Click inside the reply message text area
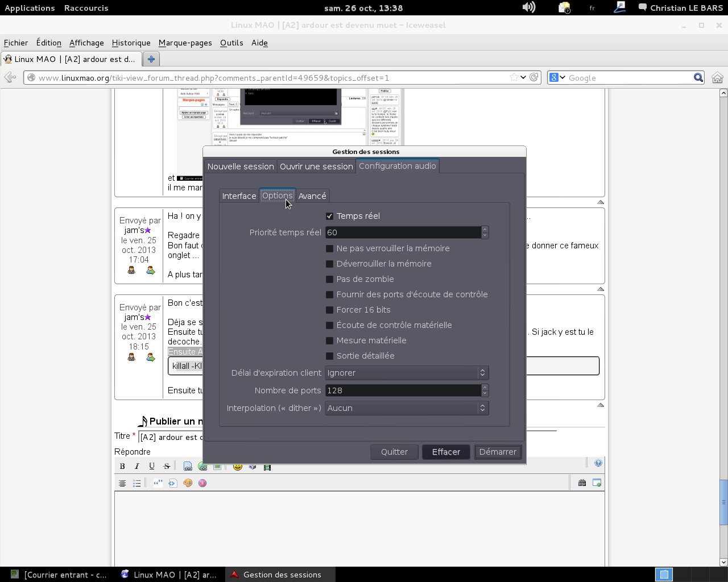 coord(359,529)
